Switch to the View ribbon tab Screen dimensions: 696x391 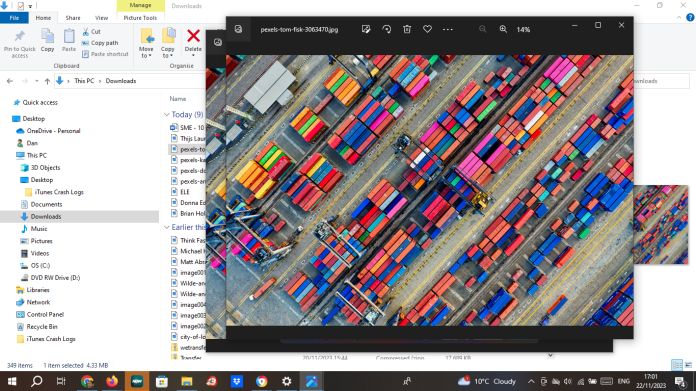(101, 18)
